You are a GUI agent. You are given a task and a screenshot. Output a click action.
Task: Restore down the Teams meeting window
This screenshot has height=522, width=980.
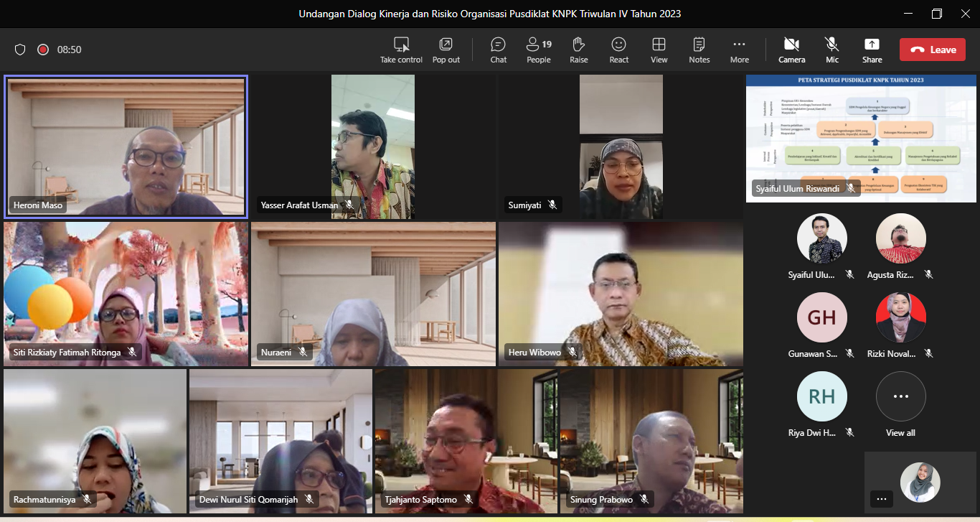pos(937,14)
